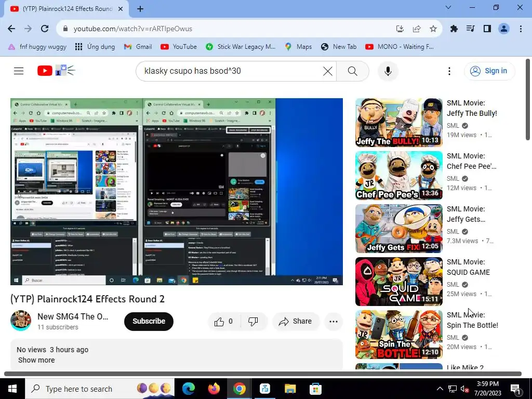Expand description with Show more
Viewport: 532px width, 399px height.
[36, 360]
